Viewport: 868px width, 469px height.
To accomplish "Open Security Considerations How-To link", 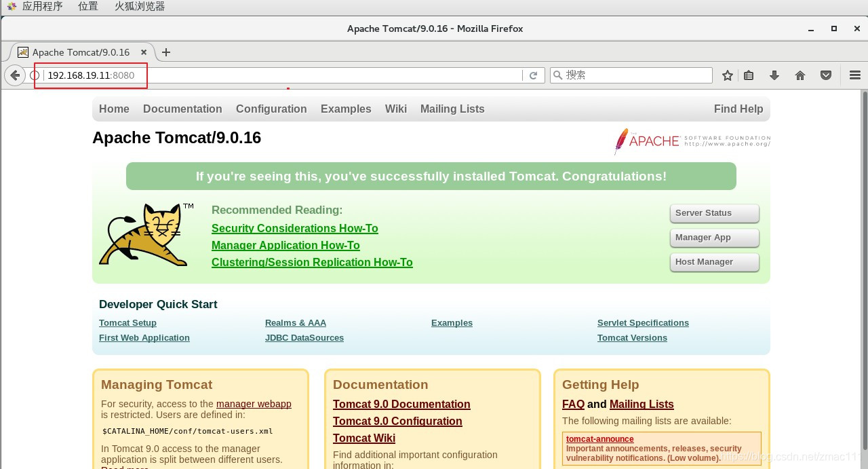I will tap(295, 228).
